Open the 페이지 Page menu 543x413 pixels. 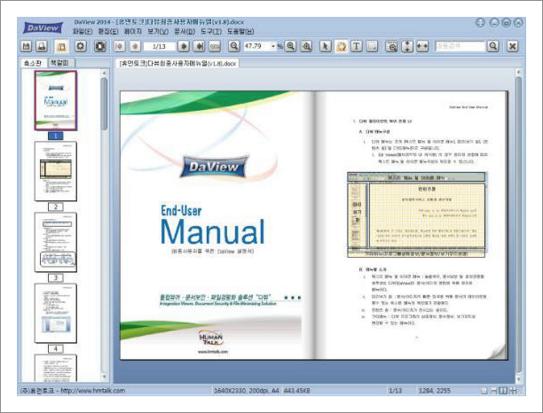[133, 32]
